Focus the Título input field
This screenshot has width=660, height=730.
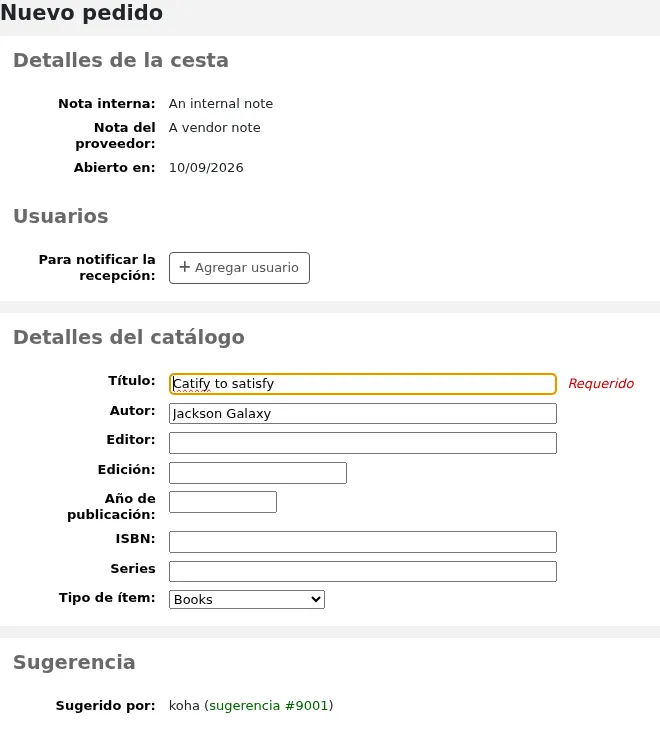click(x=363, y=384)
